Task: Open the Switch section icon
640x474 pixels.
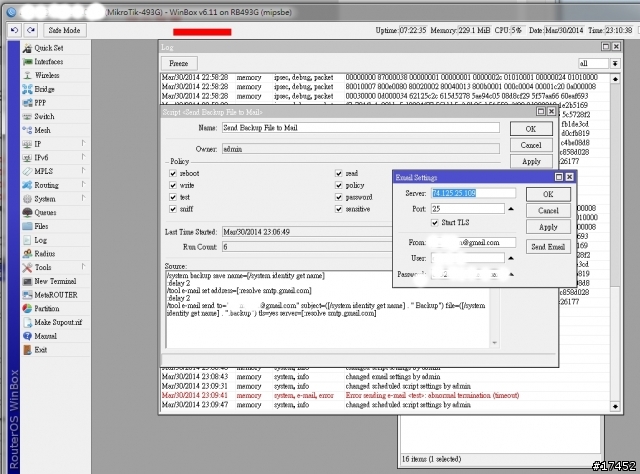Action: click(27, 117)
